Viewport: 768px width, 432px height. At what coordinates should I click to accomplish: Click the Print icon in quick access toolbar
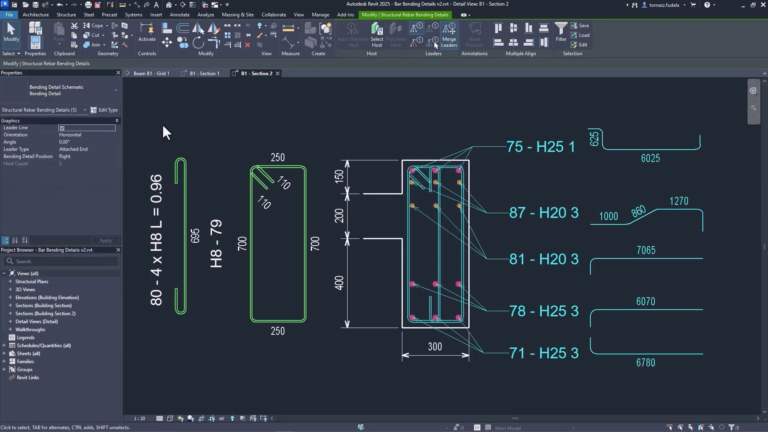point(88,4)
